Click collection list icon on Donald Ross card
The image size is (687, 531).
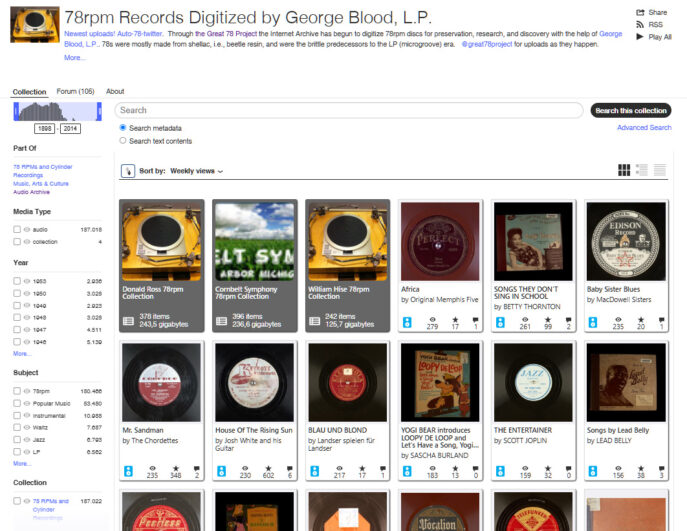[128, 321]
